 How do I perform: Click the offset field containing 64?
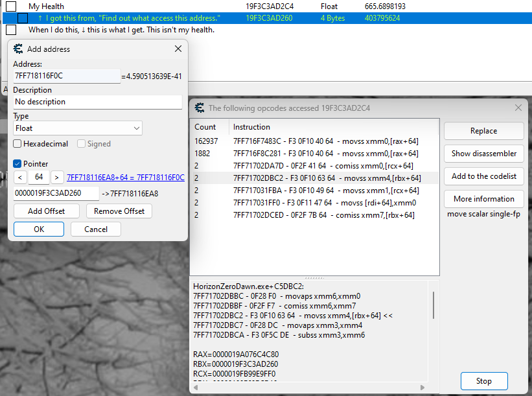(x=39, y=177)
